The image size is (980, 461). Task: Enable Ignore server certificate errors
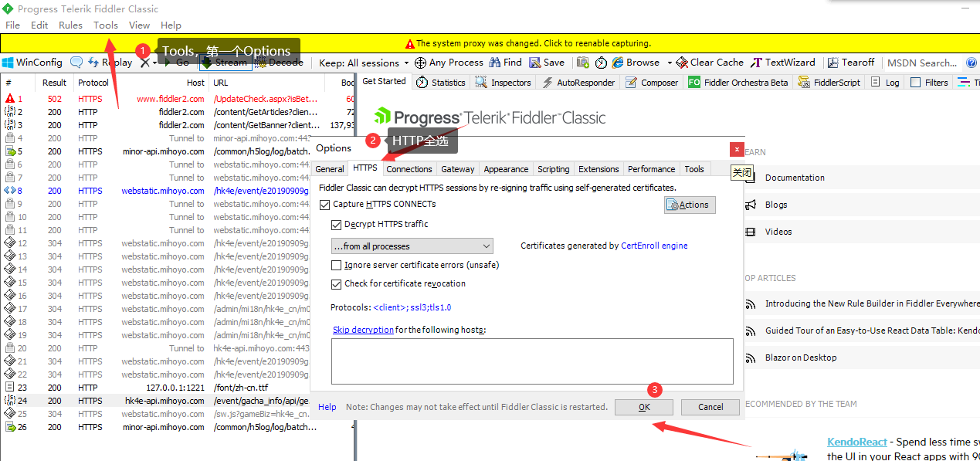click(336, 265)
